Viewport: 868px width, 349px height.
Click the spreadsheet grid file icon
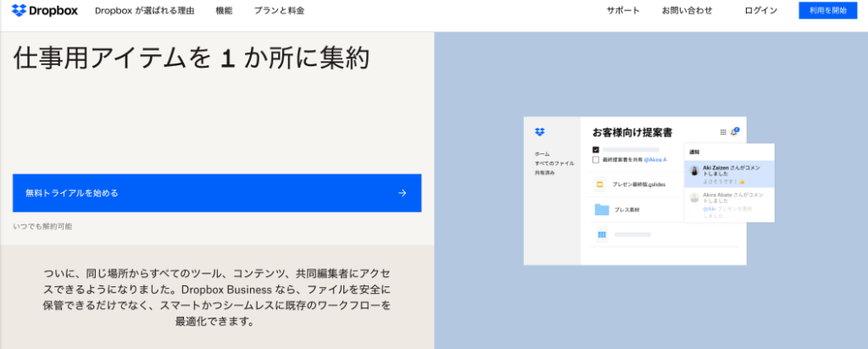pyautogui.click(x=602, y=235)
